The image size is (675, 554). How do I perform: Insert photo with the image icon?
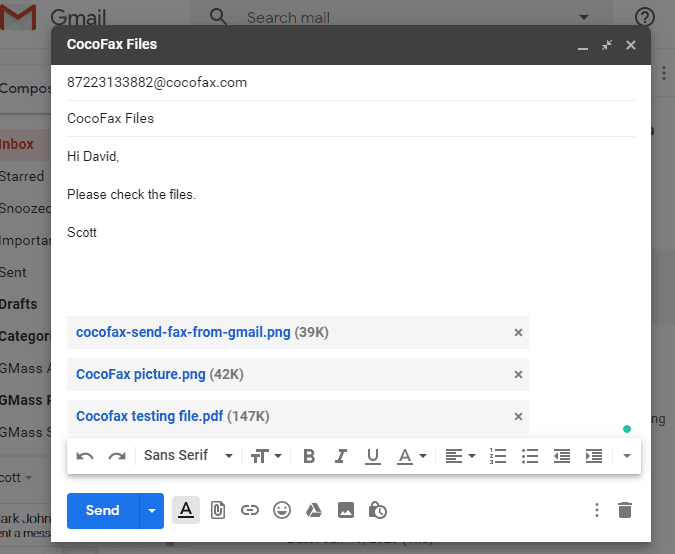click(346, 510)
